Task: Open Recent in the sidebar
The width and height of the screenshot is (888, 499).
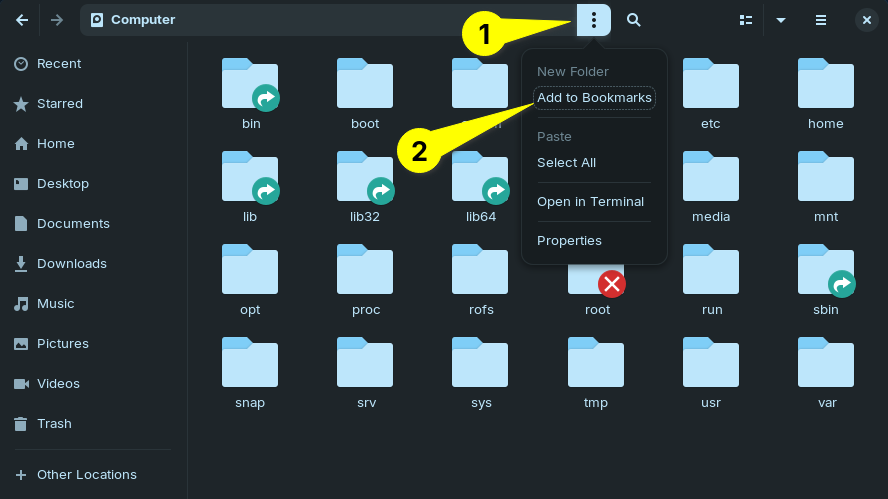Action: [59, 64]
